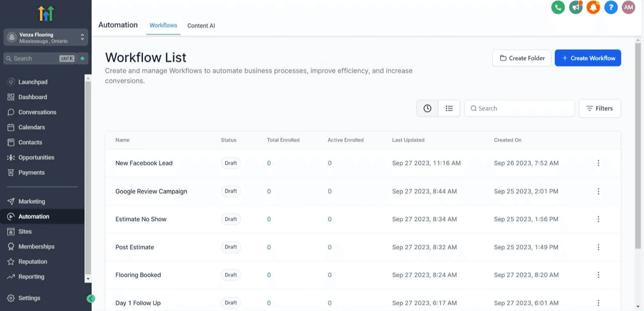Switch to the Content AI tab
The height and width of the screenshot is (311, 644).
point(201,26)
